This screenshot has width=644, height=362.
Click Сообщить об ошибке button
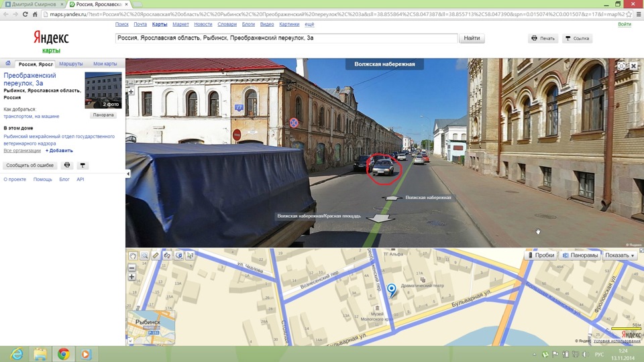point(30,166)
